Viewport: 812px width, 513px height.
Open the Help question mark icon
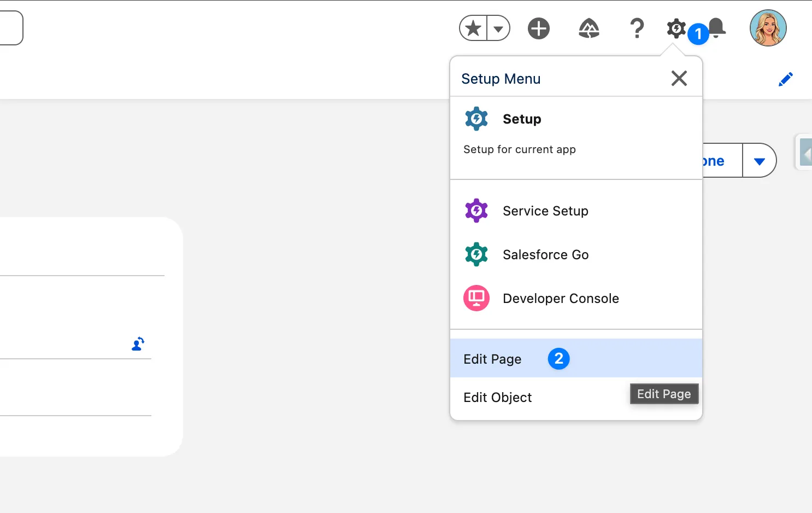[x=637, y=28]
